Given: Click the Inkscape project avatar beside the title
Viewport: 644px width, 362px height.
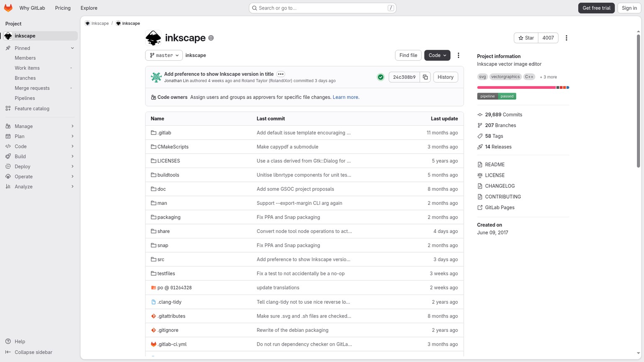Looking at the screenshot, I should [153, 38].
